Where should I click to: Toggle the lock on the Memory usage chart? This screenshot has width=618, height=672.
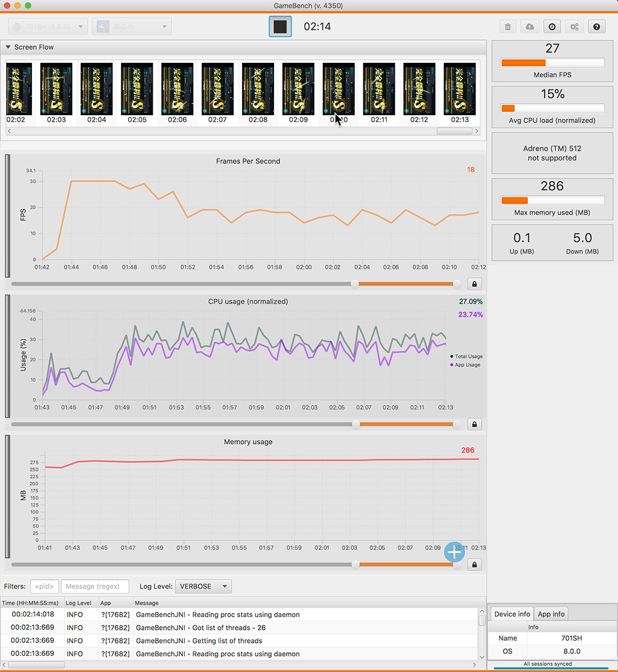pyautogui.click(x=474, y=565)
